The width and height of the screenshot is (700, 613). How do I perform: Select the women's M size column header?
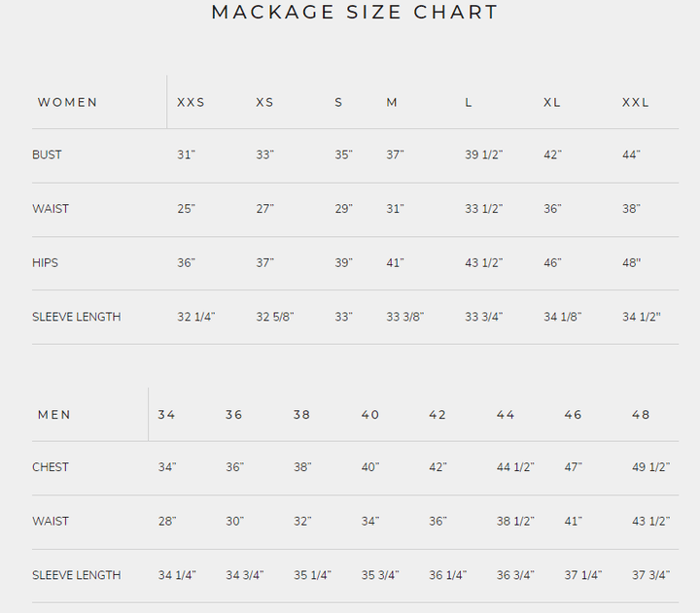click(392, 102)
